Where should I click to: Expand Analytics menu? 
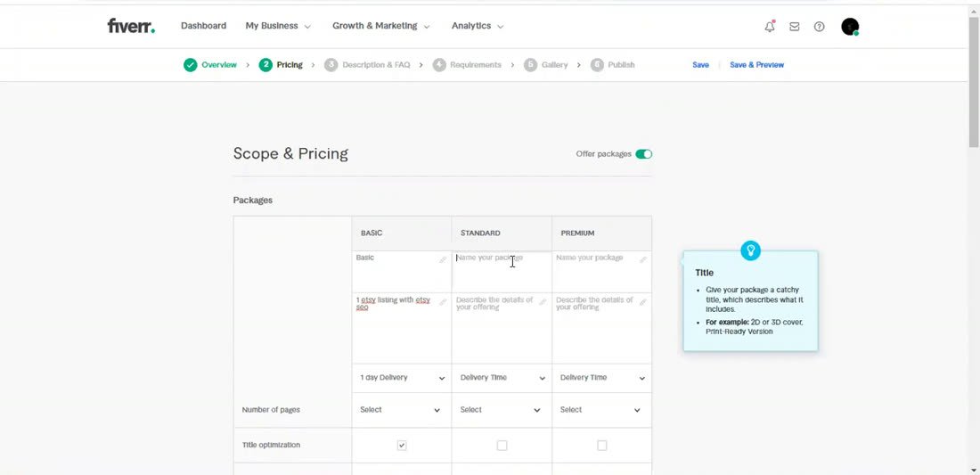pos(478,26)
